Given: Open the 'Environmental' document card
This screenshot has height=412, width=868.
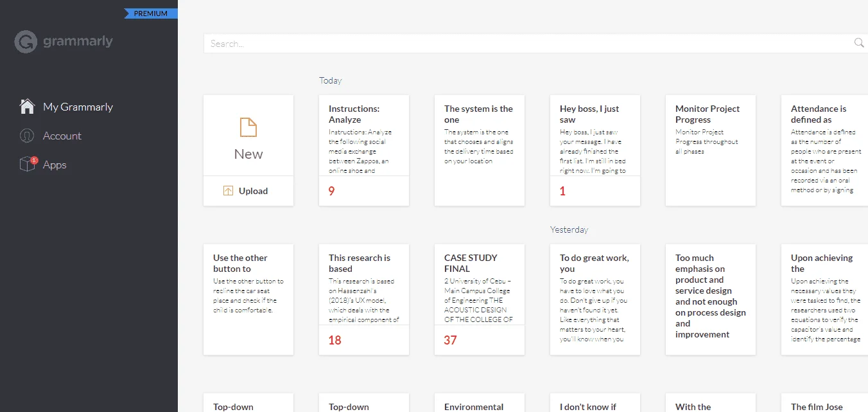Looking at the screenshot, I should [x=480, y=402].
